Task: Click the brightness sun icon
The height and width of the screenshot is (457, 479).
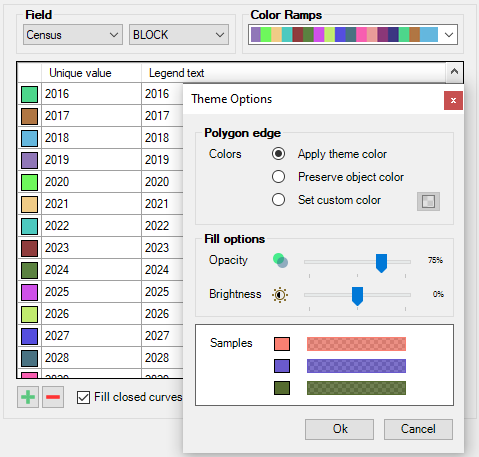Action: (280, 295)
